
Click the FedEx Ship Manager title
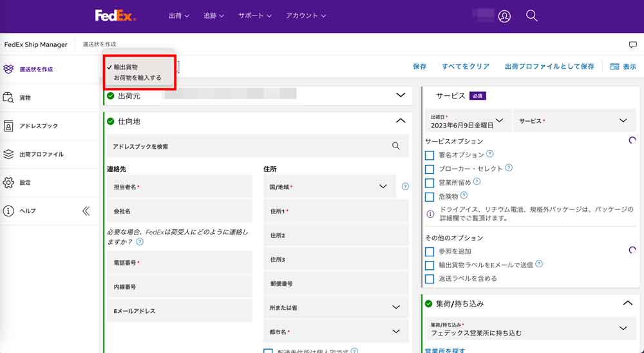(x=35, y=44)
